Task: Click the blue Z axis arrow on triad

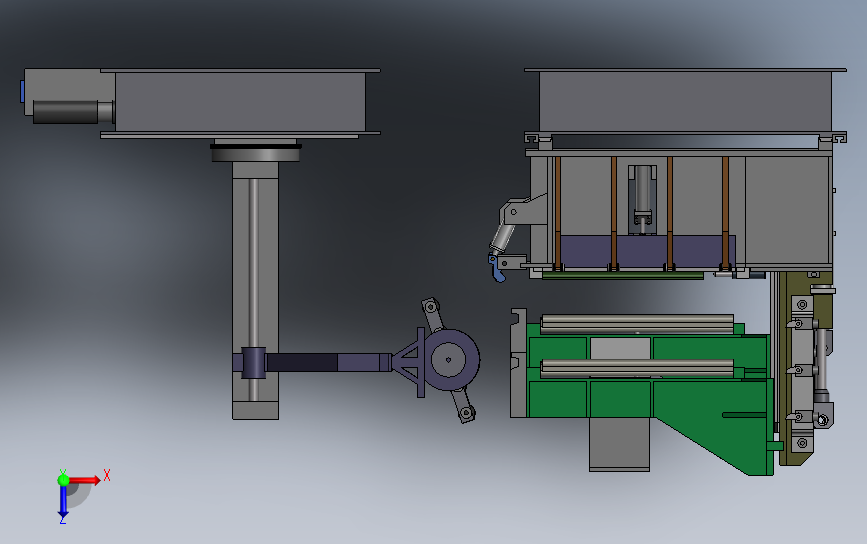Action: click(63, 503)
